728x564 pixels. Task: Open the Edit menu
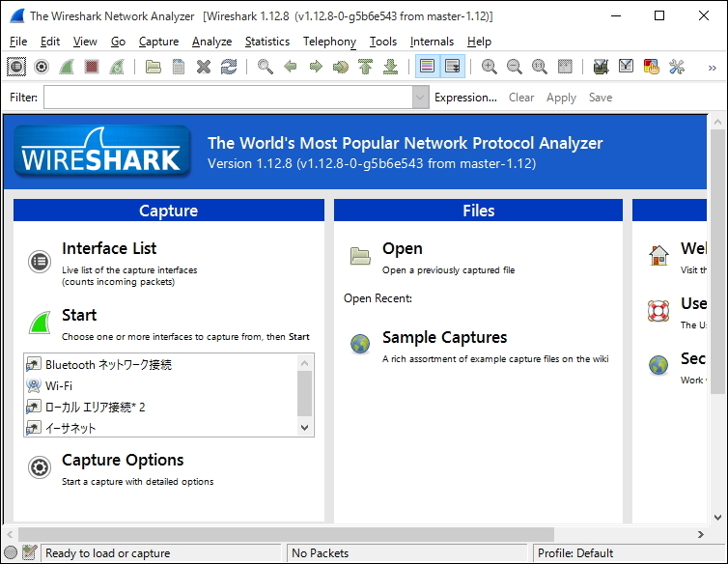point(50,42)
